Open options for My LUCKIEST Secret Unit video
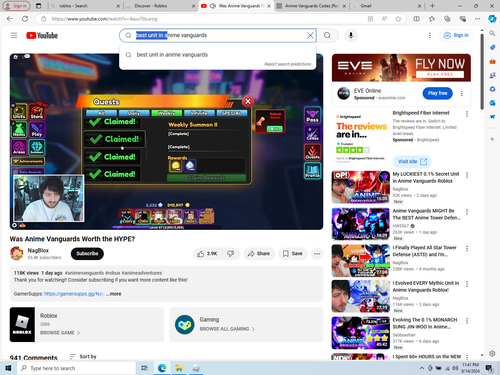This screenshot has width=500, height=375. click(x=467, y=175)
